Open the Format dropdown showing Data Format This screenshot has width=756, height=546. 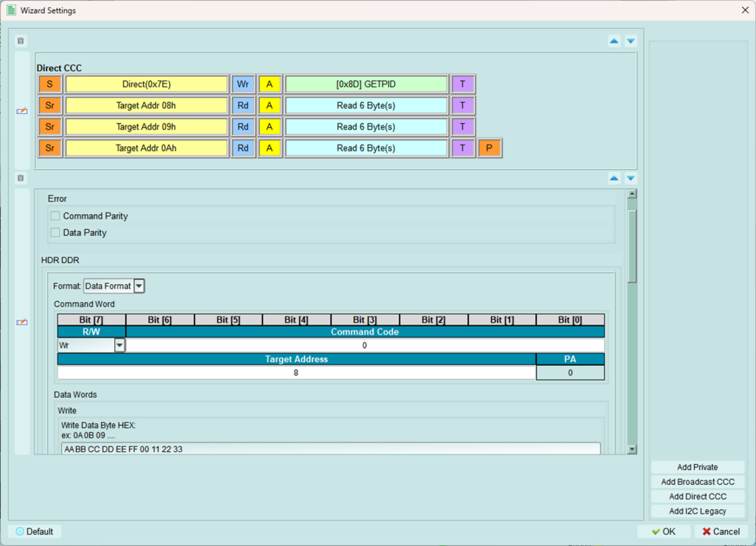(139, 286)
